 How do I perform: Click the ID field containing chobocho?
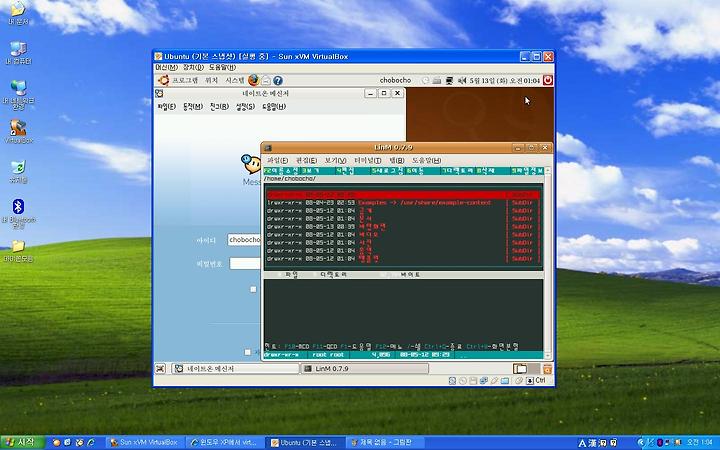tap(244, 240)
